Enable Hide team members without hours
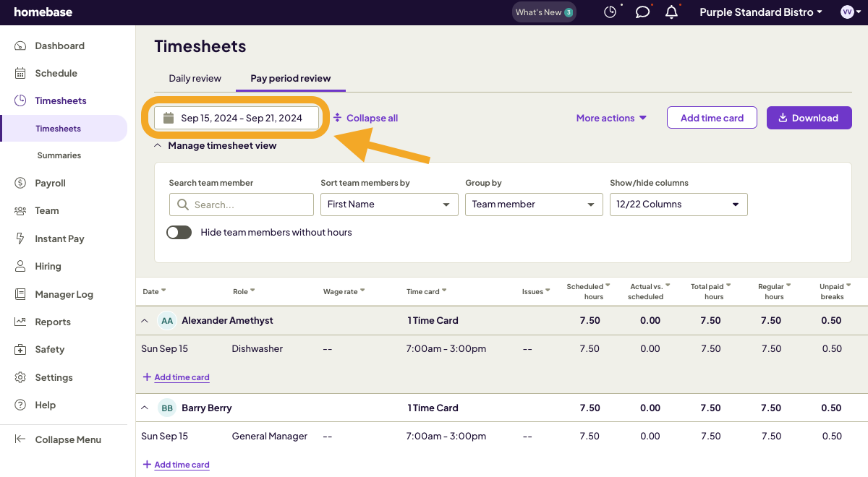This screenshot has height=477, width=868. click(x=179, y=232)
